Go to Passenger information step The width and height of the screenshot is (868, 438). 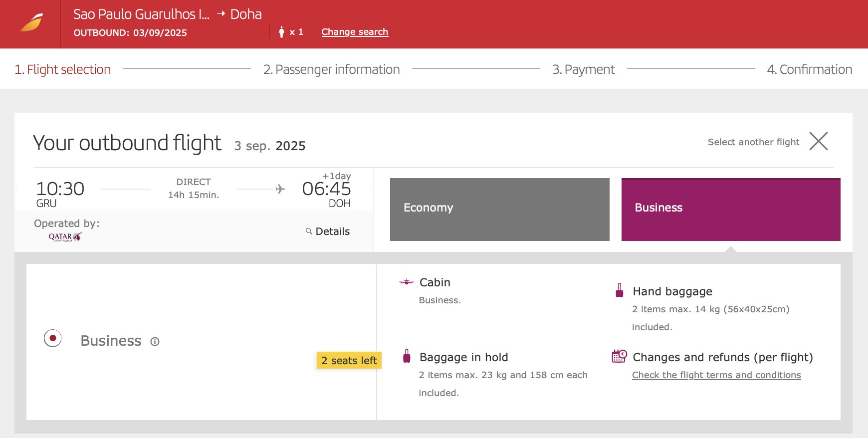(x=331, y=69)
